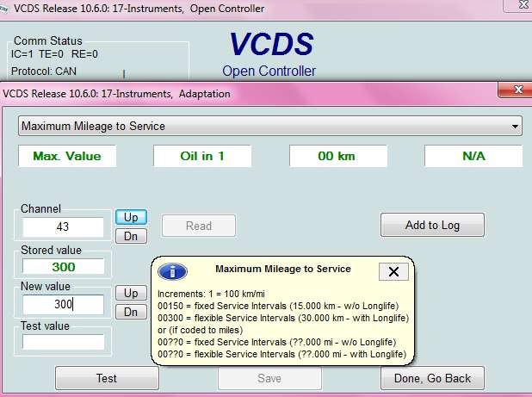This screenshot has height=397, width=532.
Task: Click the Channel Dn button
Action: [x=131, y=236]
